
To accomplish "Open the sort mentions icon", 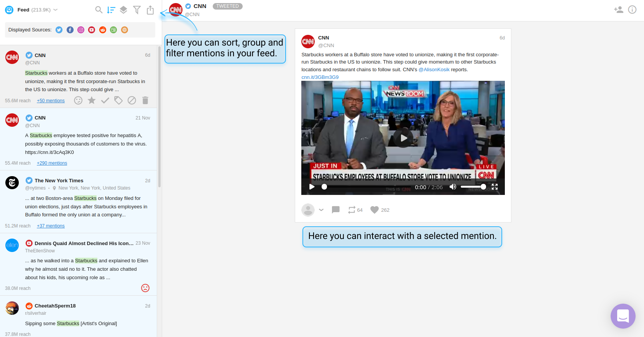I will (x=111, y=10).
